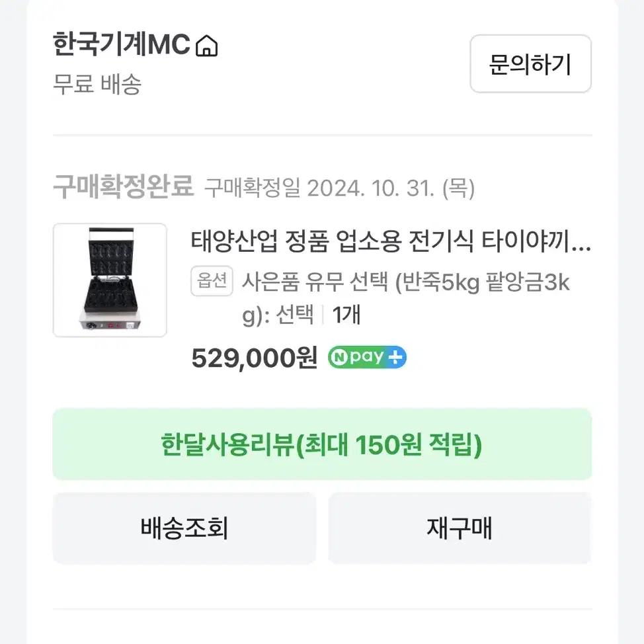The image size is (644, 644).
Task: Tap the Npay plus badge
Action: coord(367,357)
